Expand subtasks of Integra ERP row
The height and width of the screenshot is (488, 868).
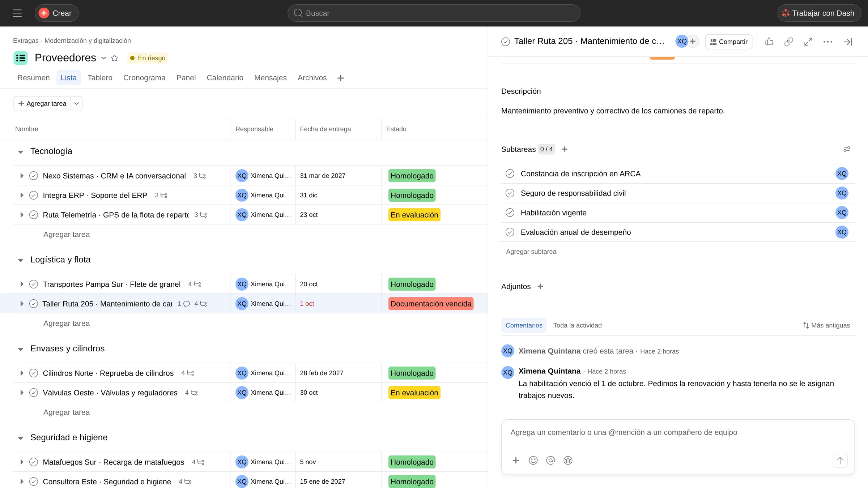click(x=22, y=195)
